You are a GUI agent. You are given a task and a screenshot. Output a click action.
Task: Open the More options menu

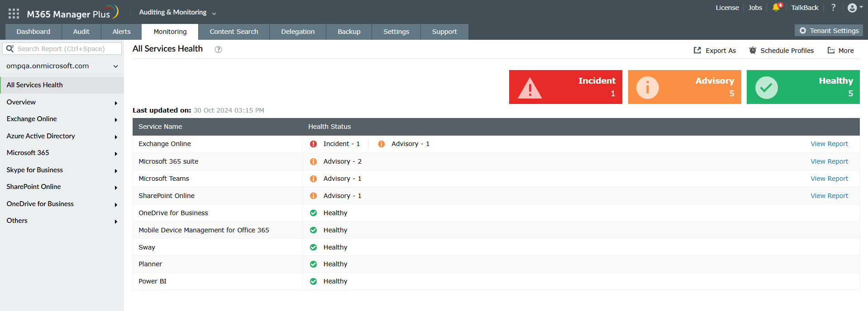(x=840, y=51)
